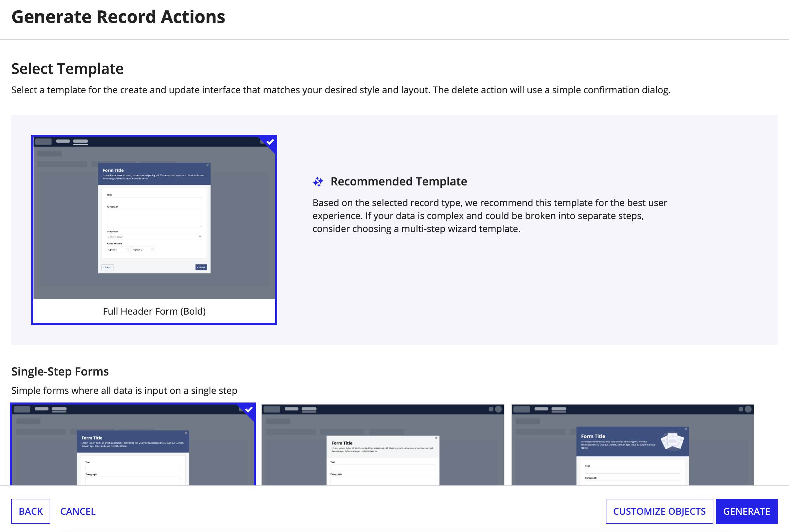Select the recommended Full Header Form (Bold) card
The image size is (789, 532).
[x=154, y=230]
